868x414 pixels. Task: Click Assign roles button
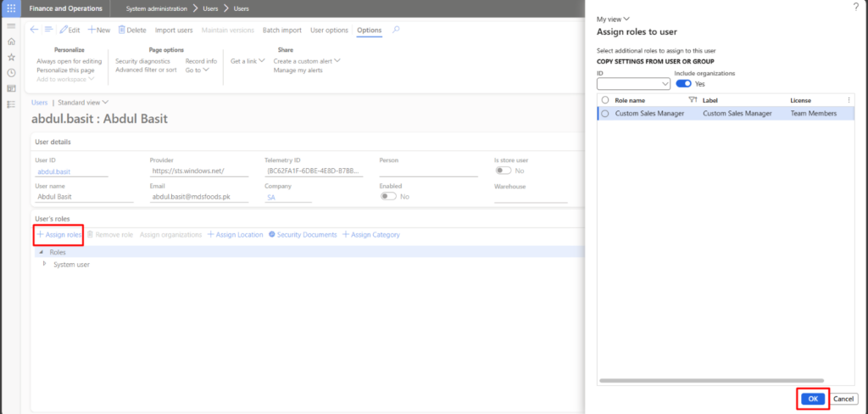coord(59,235)
